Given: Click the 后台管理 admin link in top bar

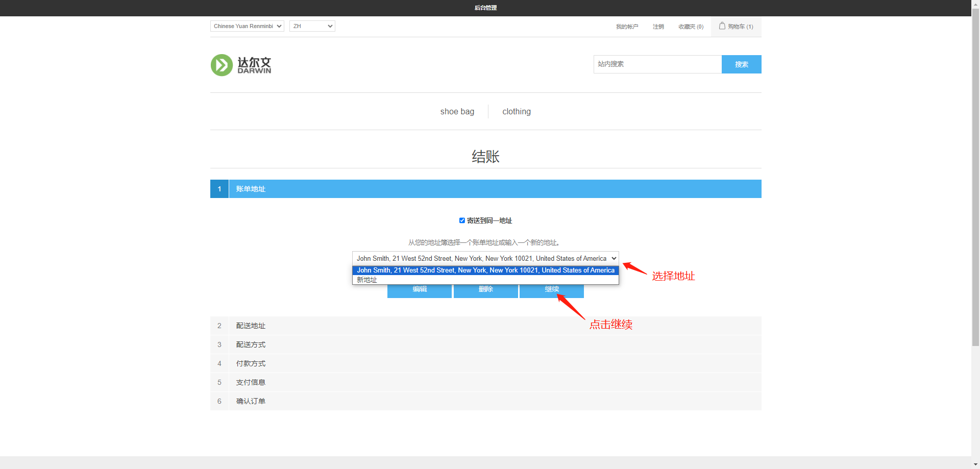Looking at the screenshot, I should [x=485, y=8].
